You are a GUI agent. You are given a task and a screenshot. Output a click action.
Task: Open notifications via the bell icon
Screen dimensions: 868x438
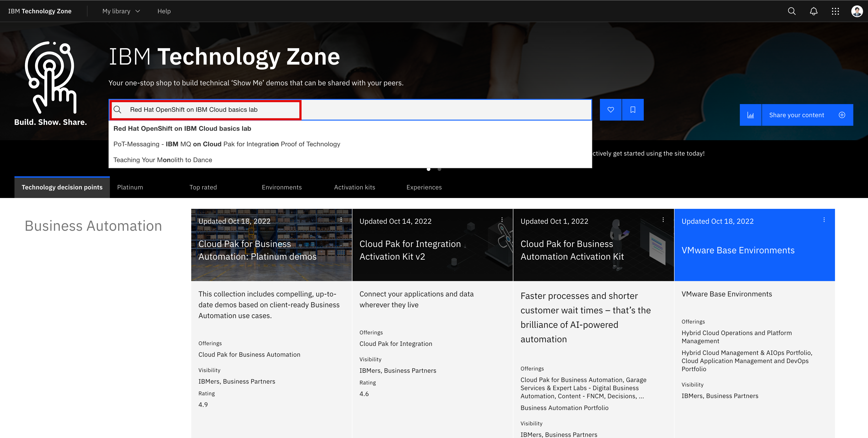tap(814, 11)
